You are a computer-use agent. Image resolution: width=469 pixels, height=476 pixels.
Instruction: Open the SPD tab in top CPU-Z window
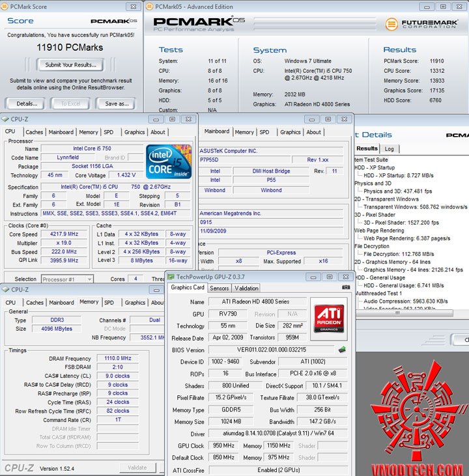click(x=108, y=132)
